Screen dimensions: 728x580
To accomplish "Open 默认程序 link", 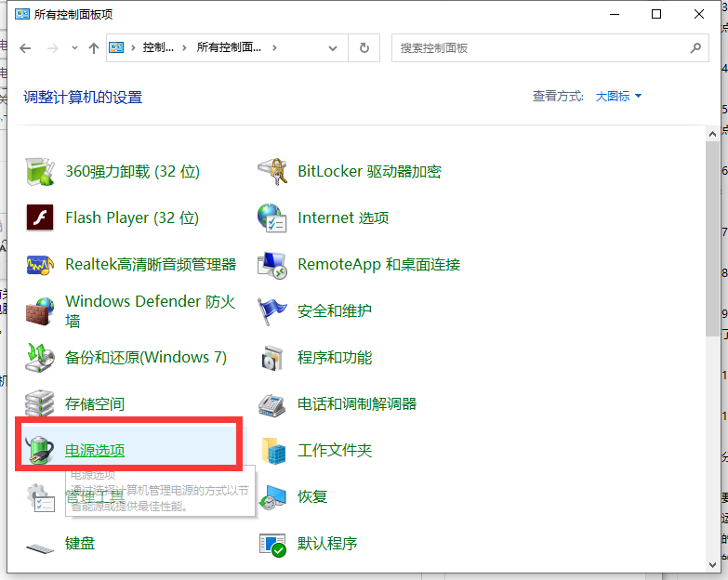I will pos(327,543).
